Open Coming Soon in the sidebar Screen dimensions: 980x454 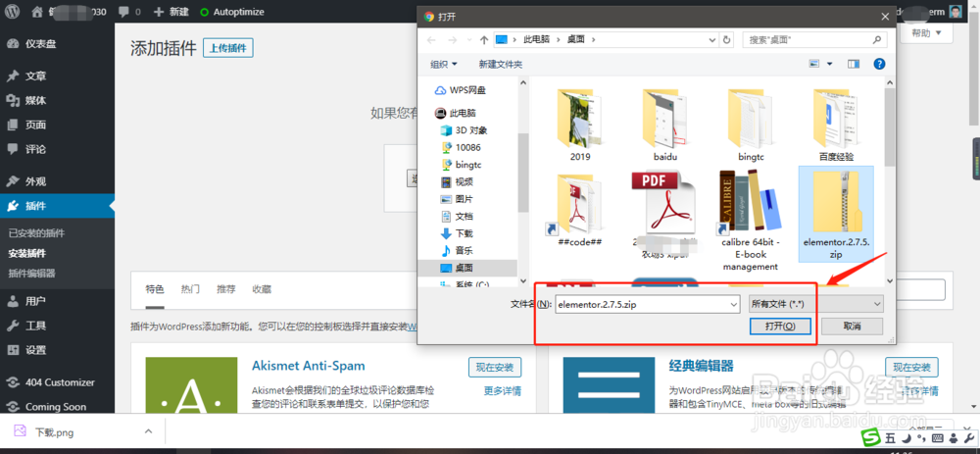(x=57, y=407)
